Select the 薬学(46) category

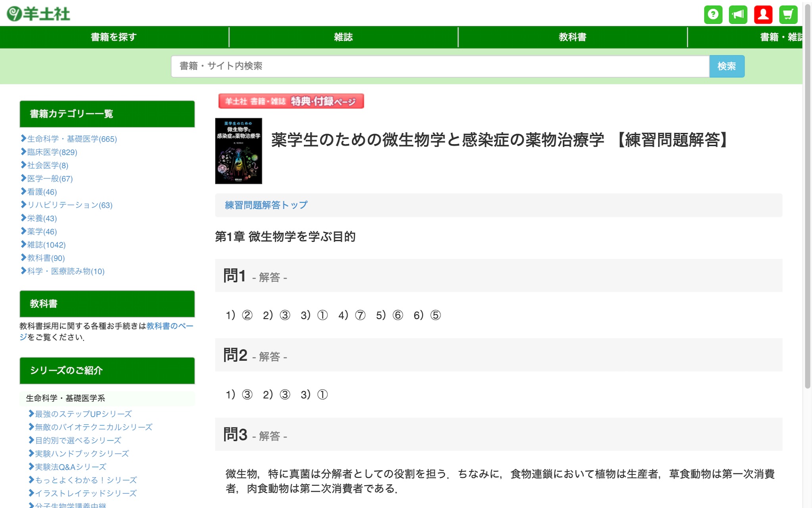click(x=42, y=231)
